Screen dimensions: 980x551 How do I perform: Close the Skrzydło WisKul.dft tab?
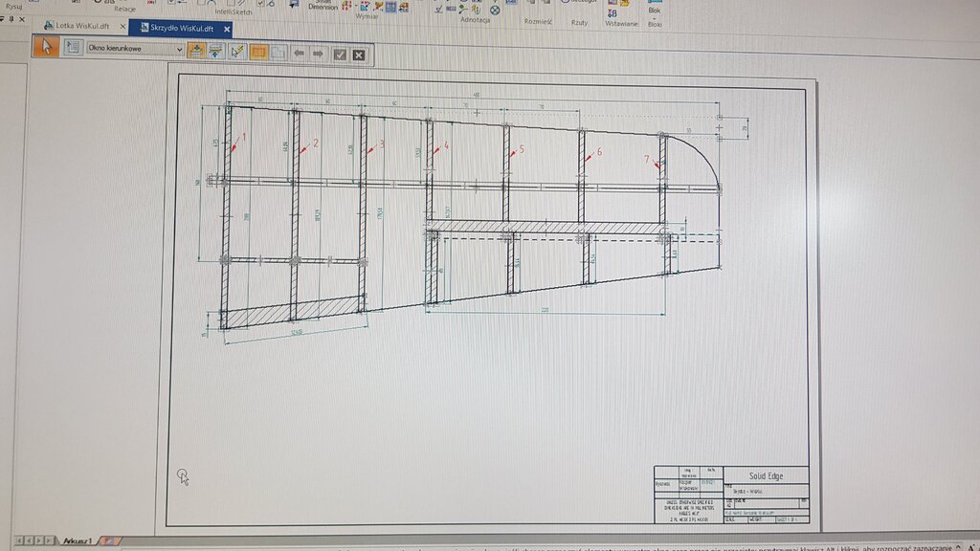pyautogui.click(x=227, y=28)
